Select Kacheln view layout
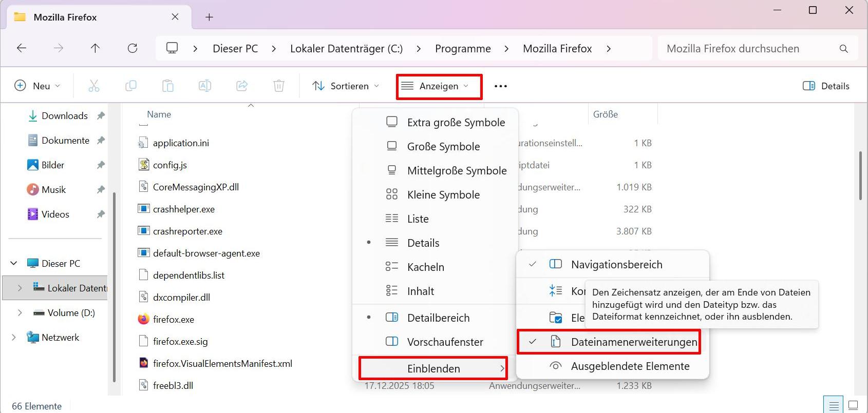This screenshot has width=868, height=413. [435, 267]
